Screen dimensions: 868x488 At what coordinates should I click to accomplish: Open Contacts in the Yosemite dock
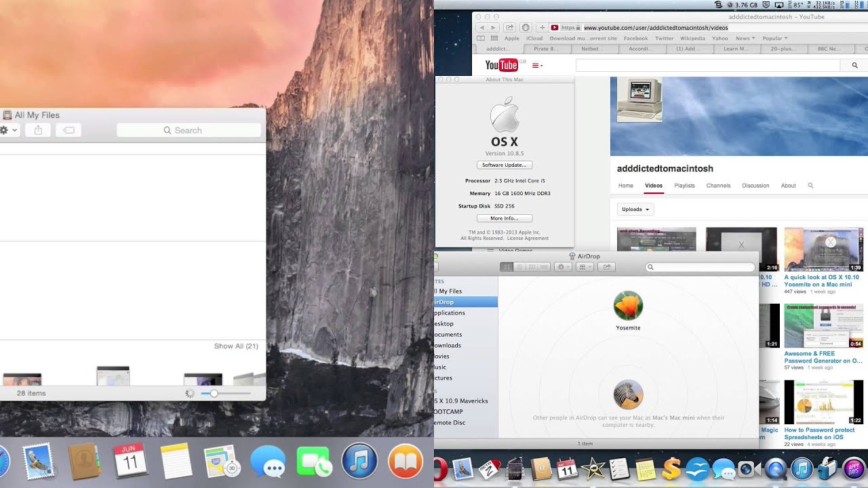pos(85,462)
